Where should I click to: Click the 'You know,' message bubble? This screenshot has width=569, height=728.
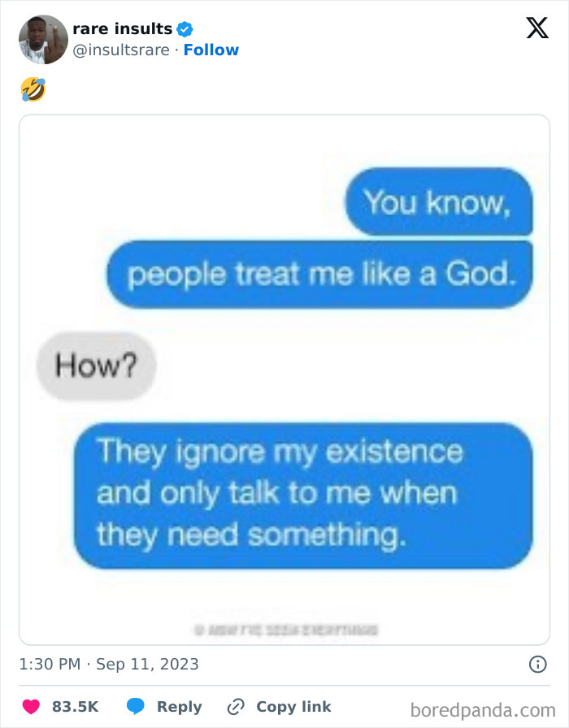tap(438, 202)
